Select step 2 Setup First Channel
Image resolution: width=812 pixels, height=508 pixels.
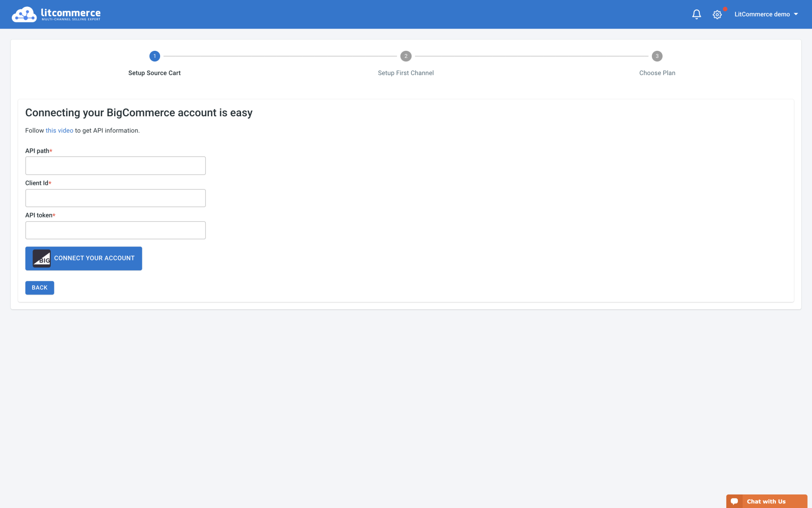406,63
